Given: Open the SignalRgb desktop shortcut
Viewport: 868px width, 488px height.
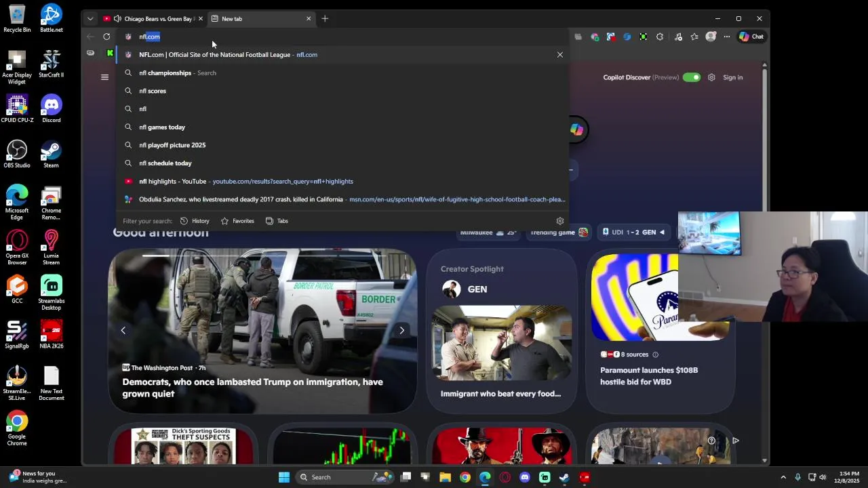Looking at the screenshot, I should point(17,335).
